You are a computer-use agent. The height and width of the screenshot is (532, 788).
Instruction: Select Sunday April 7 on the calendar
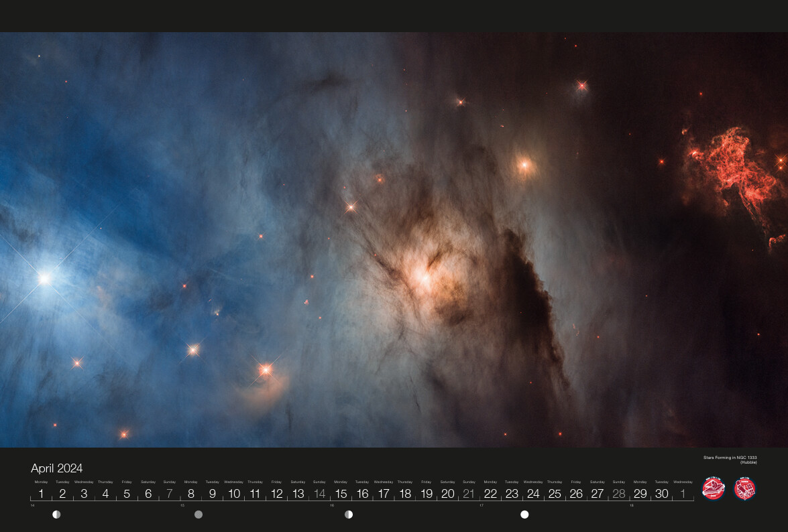[170, 493]
